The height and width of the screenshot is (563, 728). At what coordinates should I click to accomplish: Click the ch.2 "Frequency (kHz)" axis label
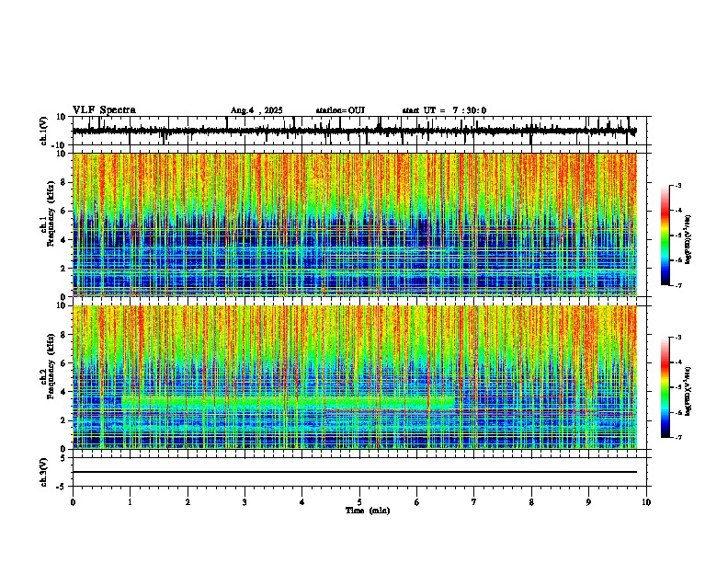coord(51,366)
